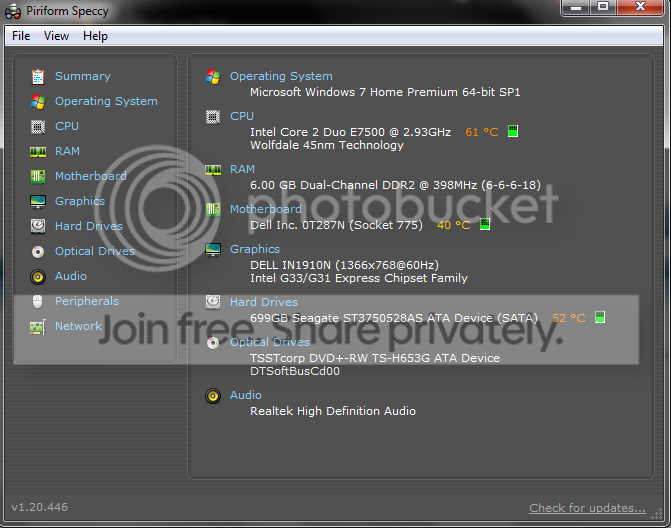
Task: Open Operating System heading in main panel
Action: 281,76
